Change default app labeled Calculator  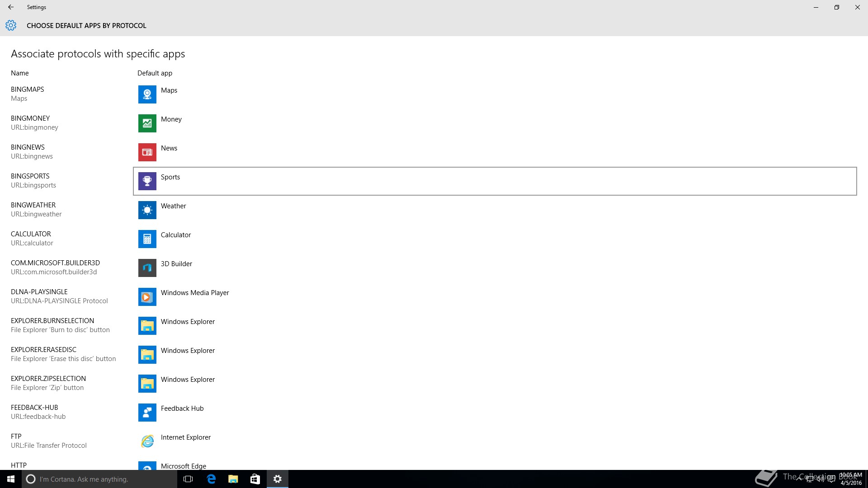tap(176, 235)
